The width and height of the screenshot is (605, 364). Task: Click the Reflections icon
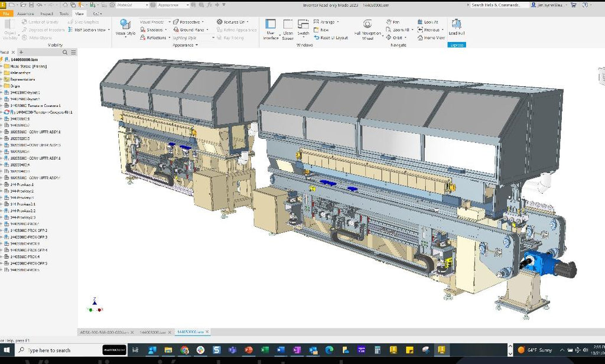tap(143, 37)
